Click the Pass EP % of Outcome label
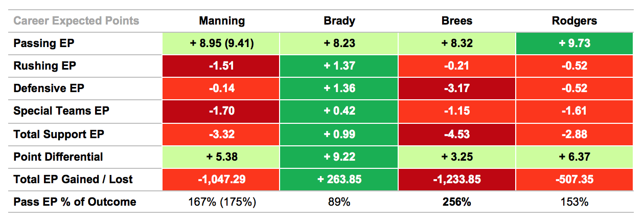Viewport: 644px width, 219px height. [x=75, y=202]
